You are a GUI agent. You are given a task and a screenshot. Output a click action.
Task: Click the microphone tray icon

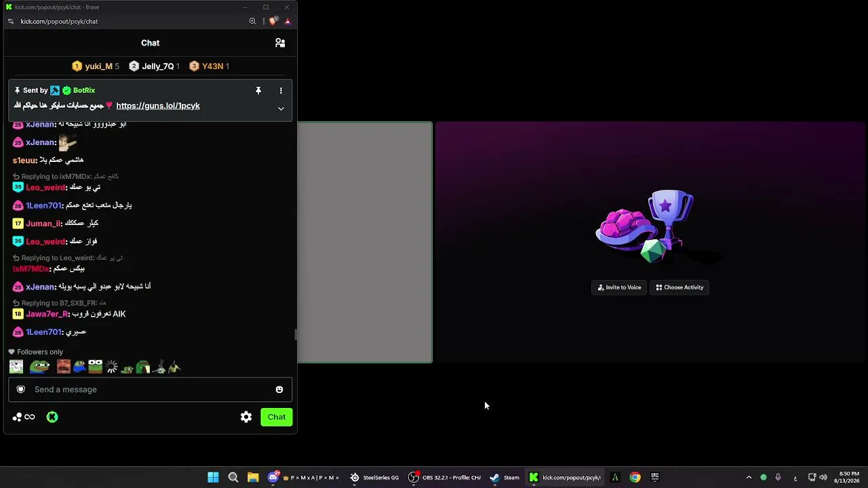(x=778, y=477)
